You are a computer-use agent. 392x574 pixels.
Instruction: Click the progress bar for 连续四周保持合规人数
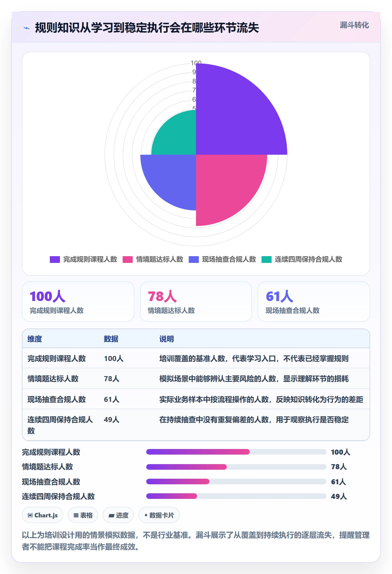click(x=236, y=496)
